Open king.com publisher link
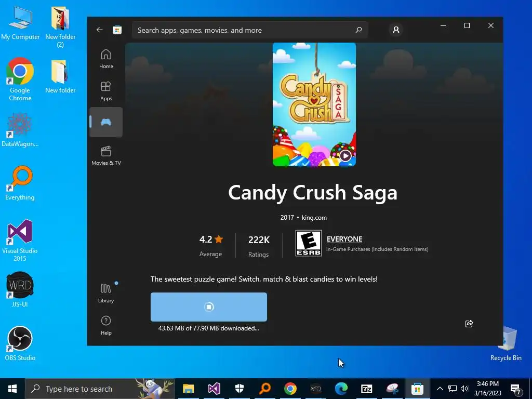 click(x=314, y=218)
